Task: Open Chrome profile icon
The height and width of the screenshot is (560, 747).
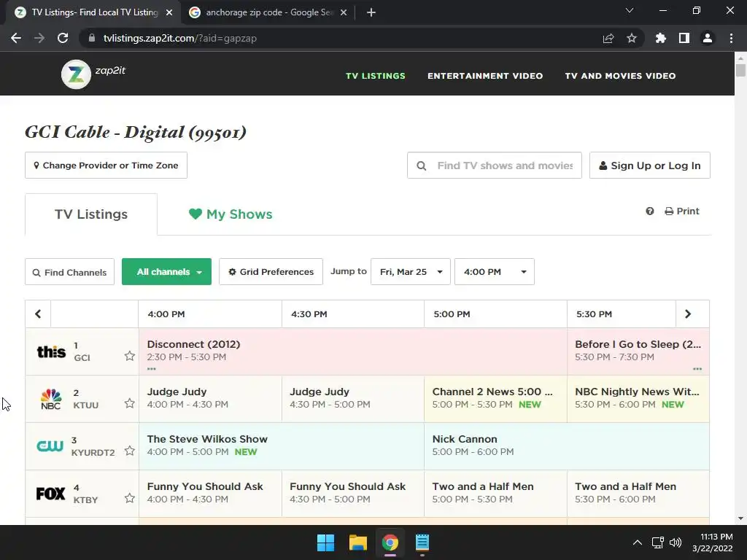Action: (x=708, y=38)
